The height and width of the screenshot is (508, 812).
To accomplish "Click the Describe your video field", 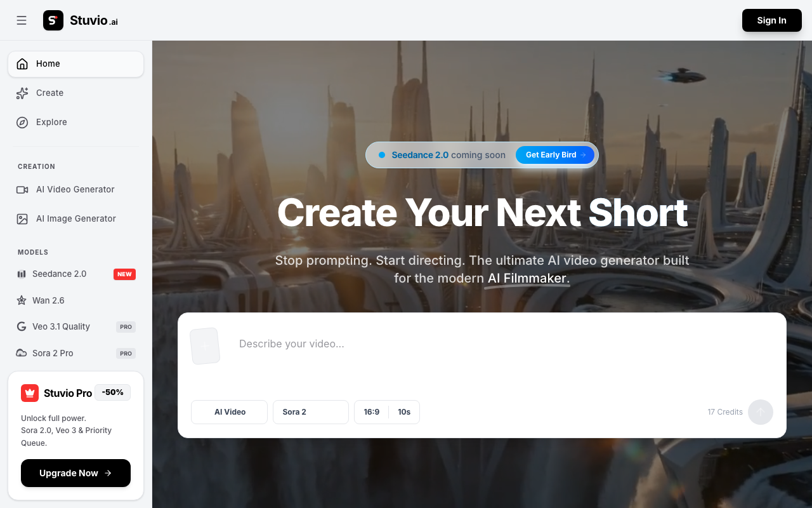I will (x=501, y=356).
